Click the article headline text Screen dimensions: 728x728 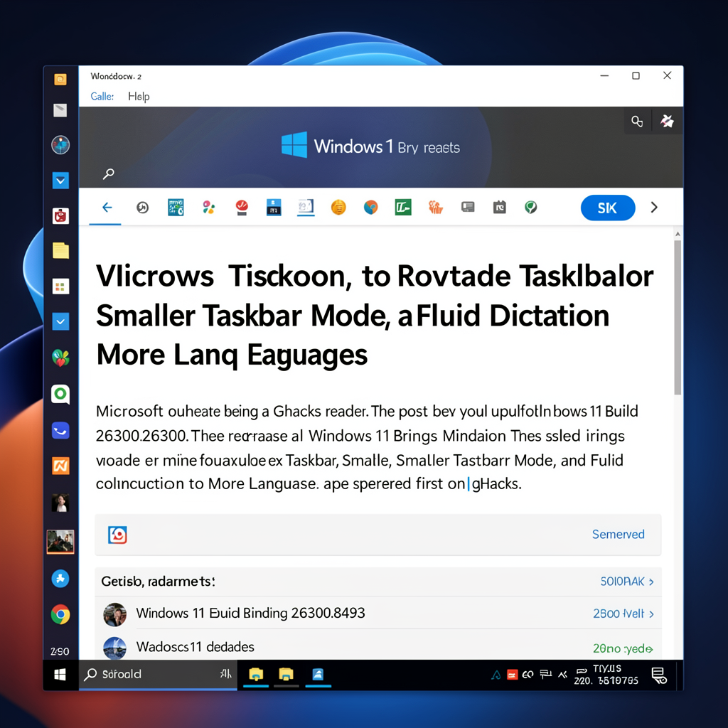click(x=375, y=315)
